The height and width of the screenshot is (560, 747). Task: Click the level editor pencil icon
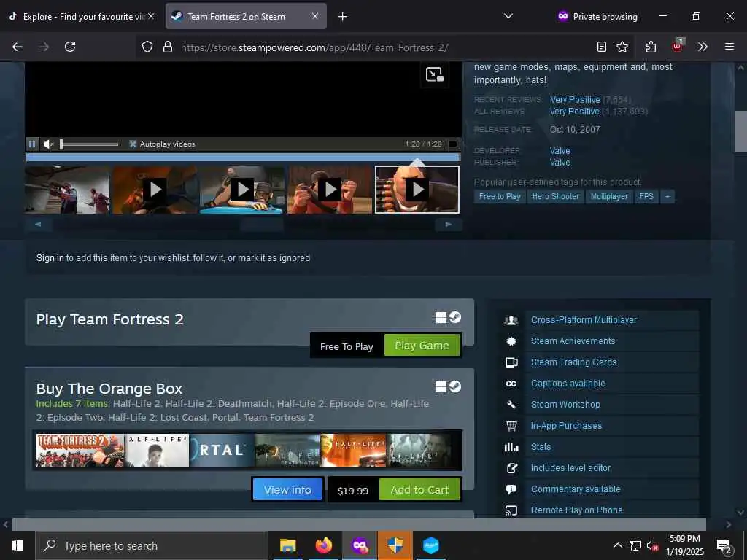coord(511,468)
